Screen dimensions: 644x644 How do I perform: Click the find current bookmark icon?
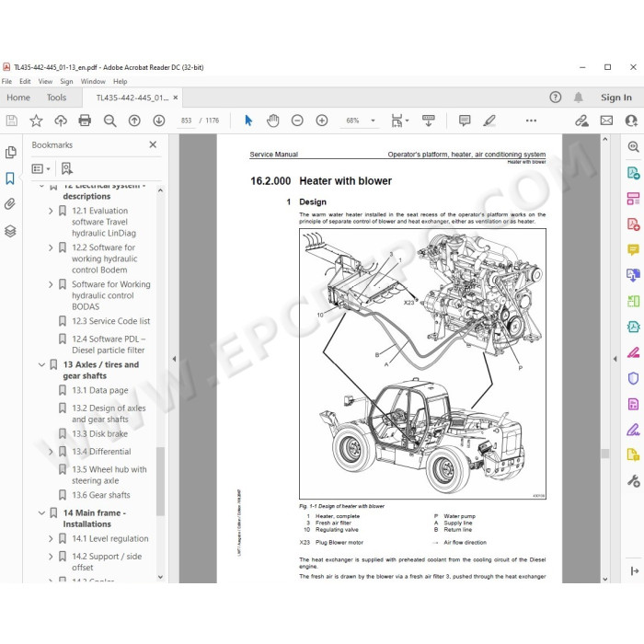[66, 168]
